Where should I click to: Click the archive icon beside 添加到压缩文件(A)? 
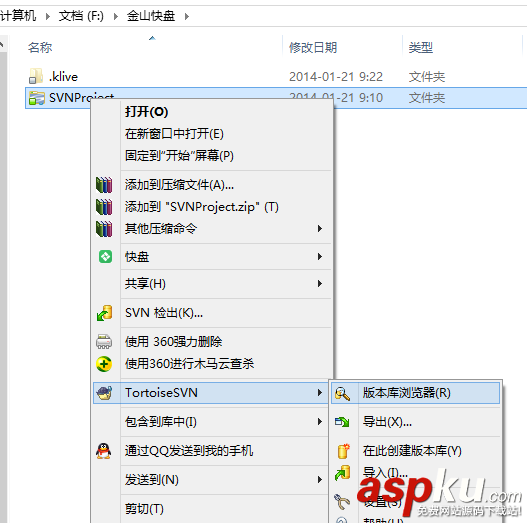click(x=104, y=185)
